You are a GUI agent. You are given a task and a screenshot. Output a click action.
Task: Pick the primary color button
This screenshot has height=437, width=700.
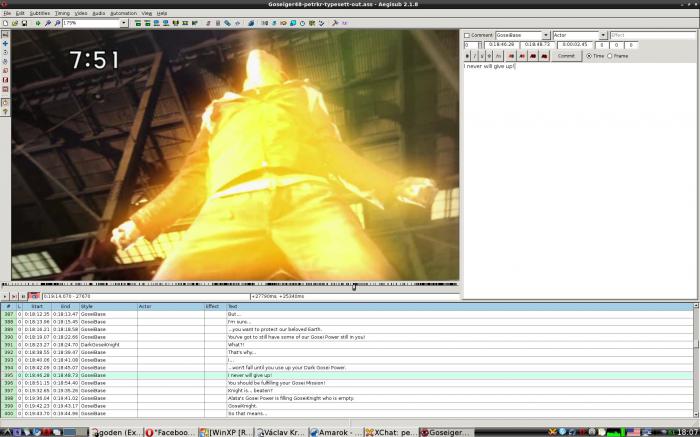click(511, 56)
